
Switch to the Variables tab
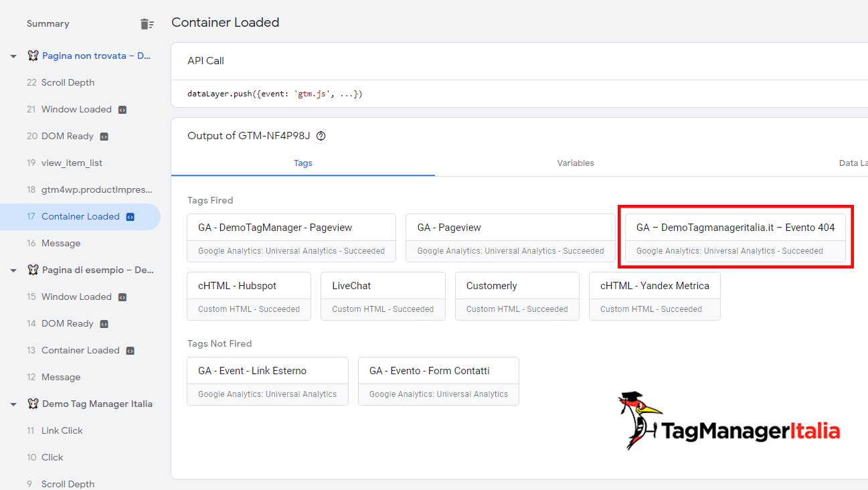576,163
